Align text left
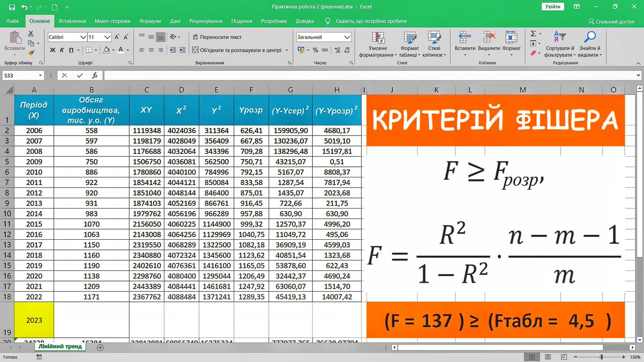 point(142,50)
